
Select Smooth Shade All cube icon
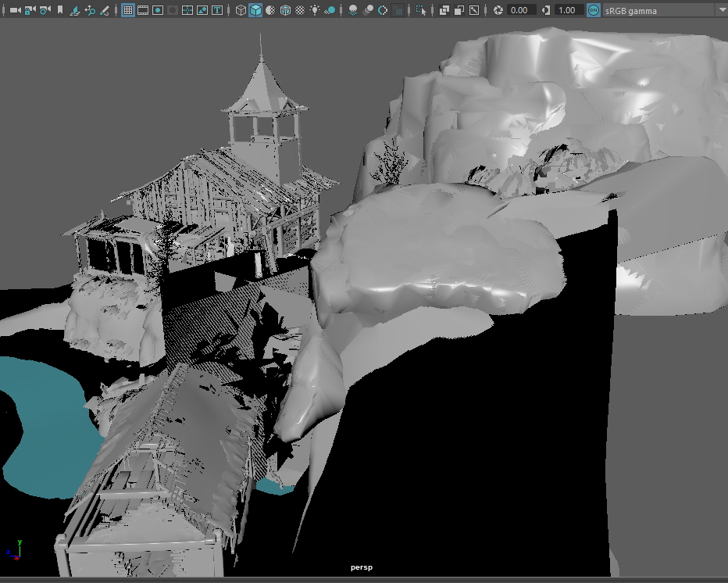(255, 10)
